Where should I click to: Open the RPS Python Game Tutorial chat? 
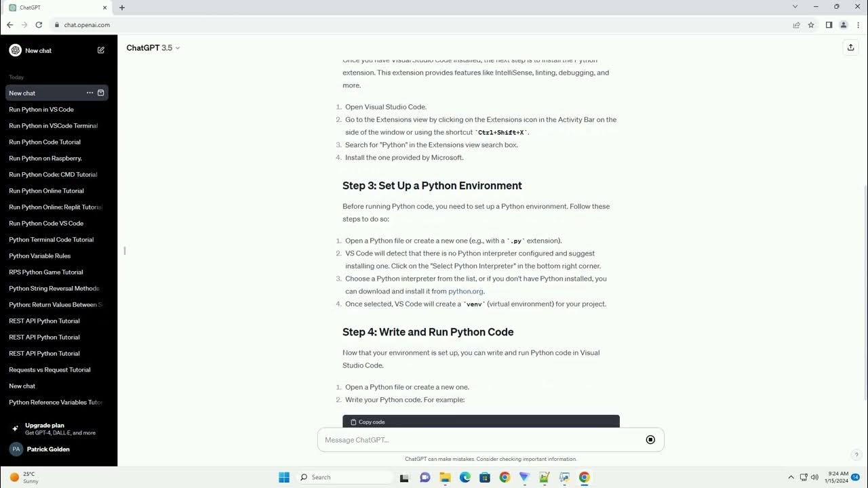click(x=57, y=272)
